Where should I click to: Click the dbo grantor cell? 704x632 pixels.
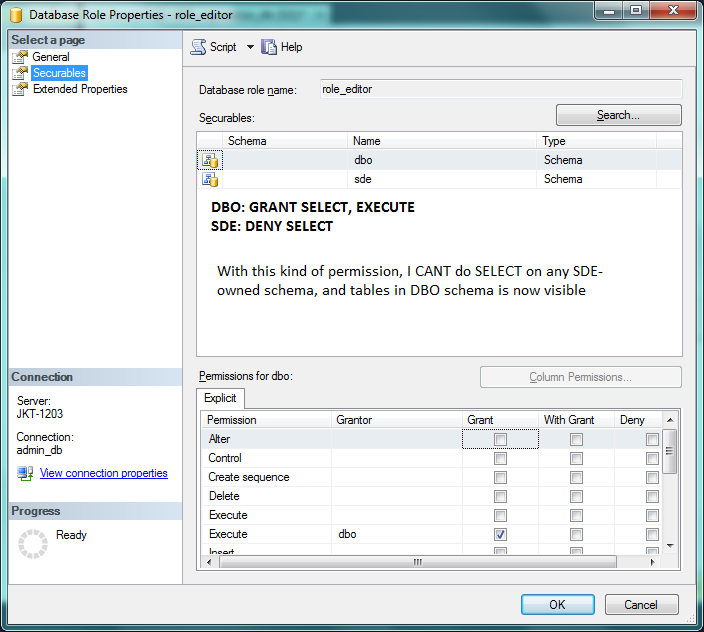[x=397, y=535]
